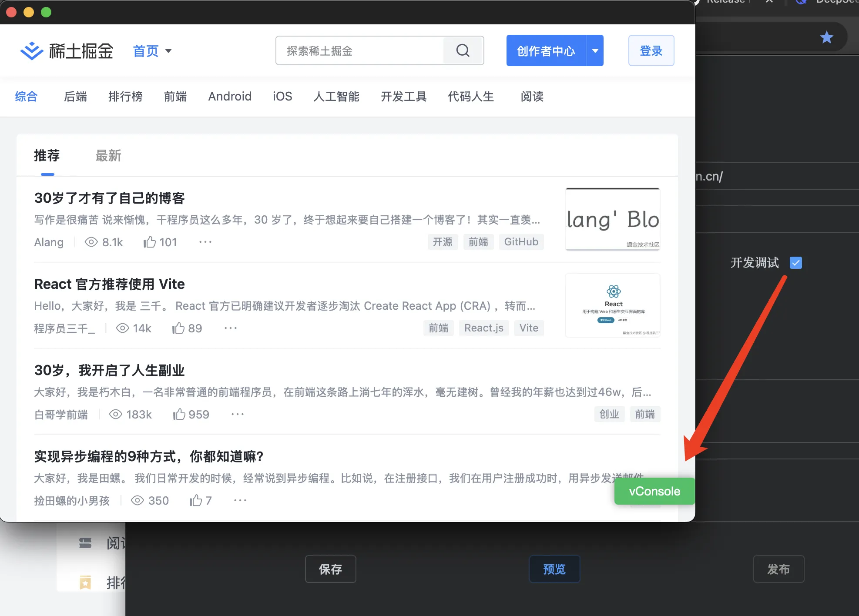Select the 人工智能 category tab
This screenshot has width=859, height=616.
tap(336, 96)
